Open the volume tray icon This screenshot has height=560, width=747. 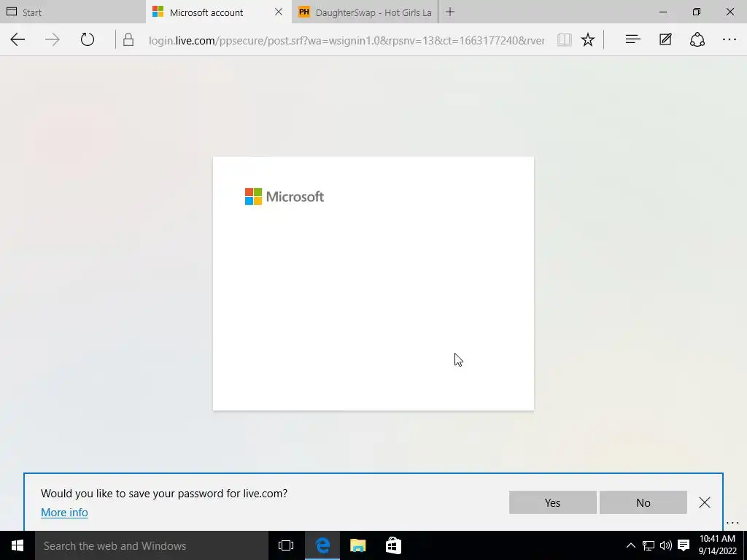coord(665,545)
